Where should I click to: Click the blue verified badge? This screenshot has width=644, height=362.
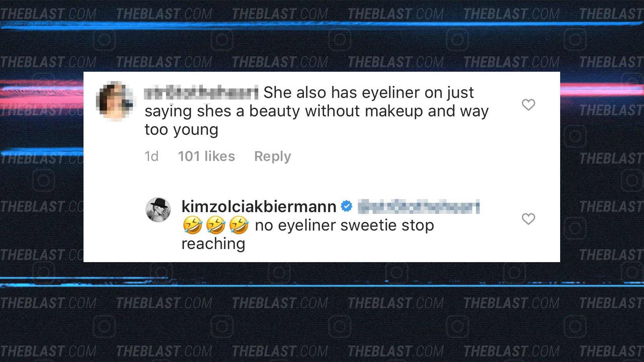(x=346, y=206)
